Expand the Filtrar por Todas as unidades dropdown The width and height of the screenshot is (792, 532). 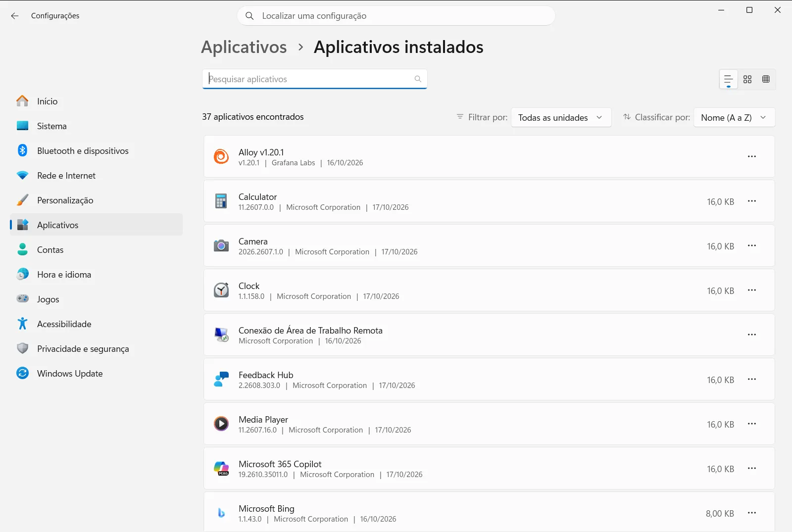561,118
